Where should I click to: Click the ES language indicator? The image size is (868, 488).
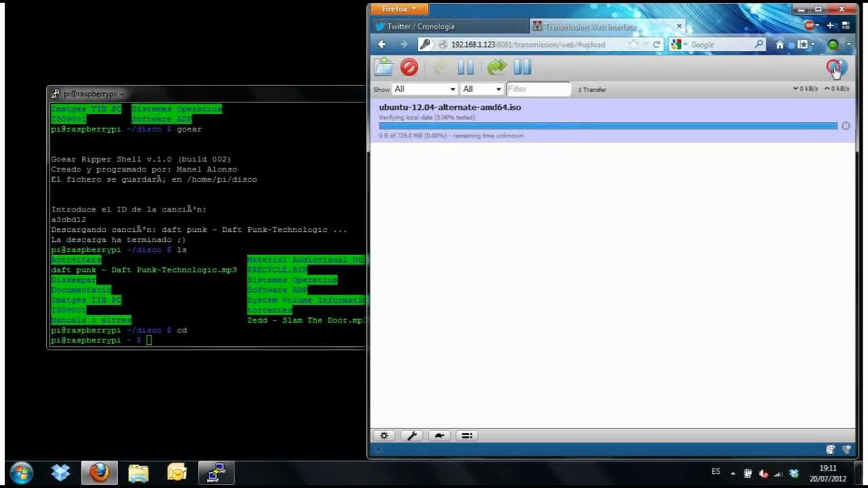[x=716, y=472]
